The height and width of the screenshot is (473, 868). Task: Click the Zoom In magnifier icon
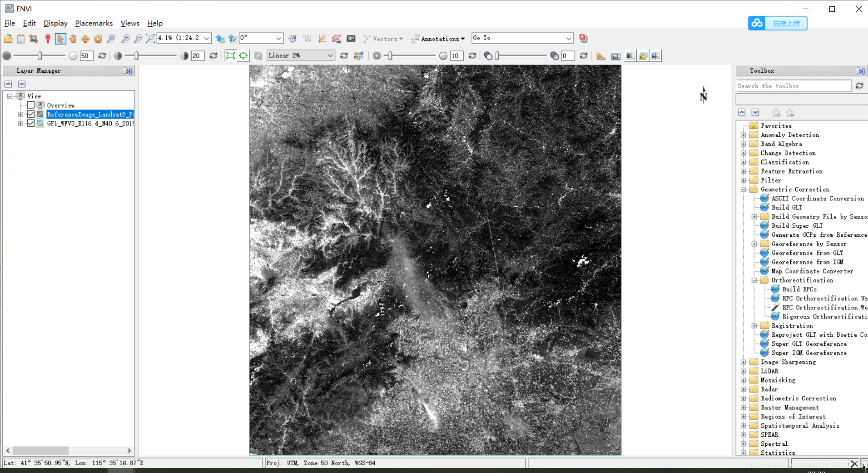pyautogui.click(x=125, y=39)
